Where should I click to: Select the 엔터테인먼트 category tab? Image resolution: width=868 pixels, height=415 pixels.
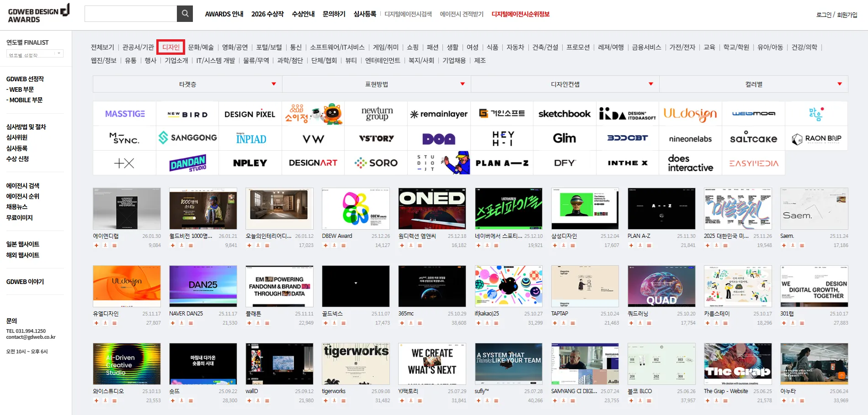click(383, 60)
